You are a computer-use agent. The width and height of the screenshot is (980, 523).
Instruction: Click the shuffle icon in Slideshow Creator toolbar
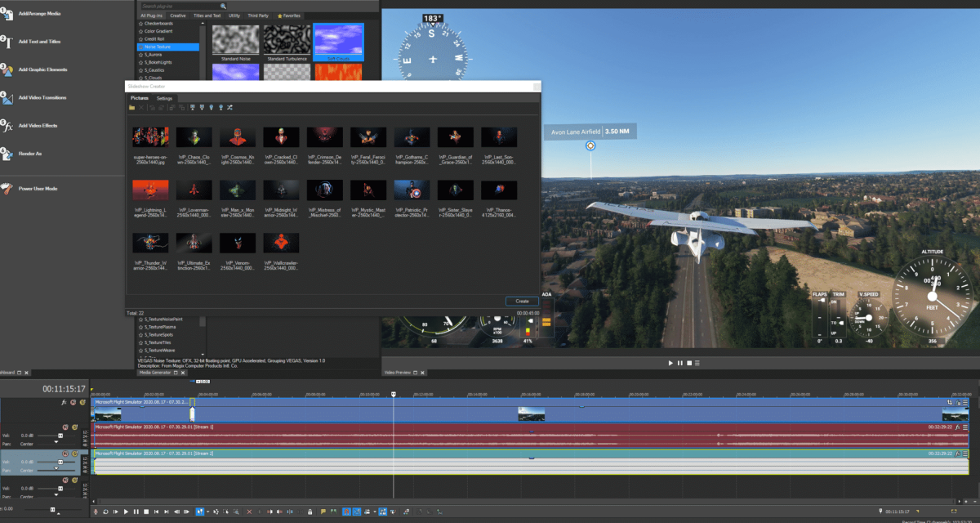click(230, 108)
